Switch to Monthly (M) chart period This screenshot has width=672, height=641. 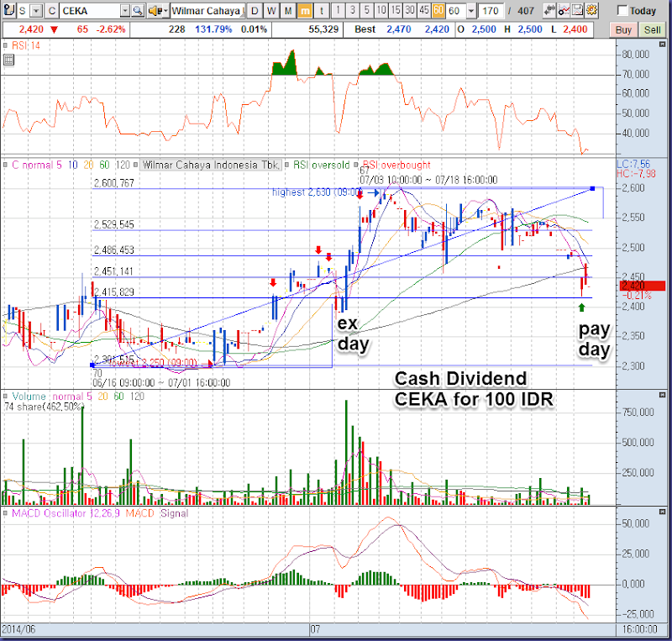(288, 10)
